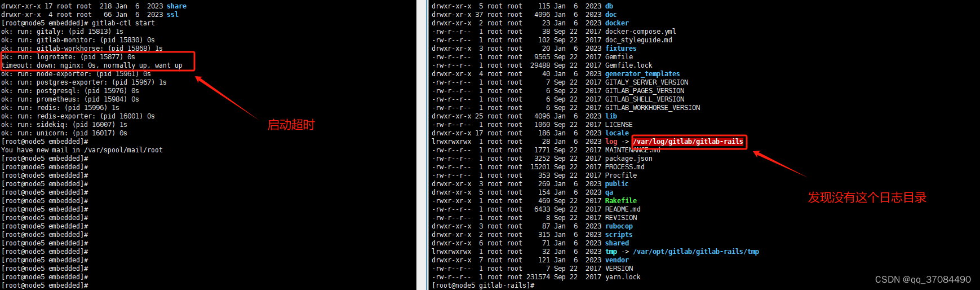980x290 pixels.
Task: Click the 'README.md' file name
Action: tap(623, 209)
